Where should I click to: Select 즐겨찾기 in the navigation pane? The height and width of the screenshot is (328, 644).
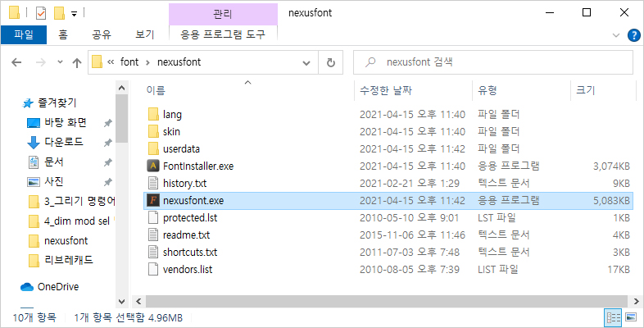coord(49,102)
